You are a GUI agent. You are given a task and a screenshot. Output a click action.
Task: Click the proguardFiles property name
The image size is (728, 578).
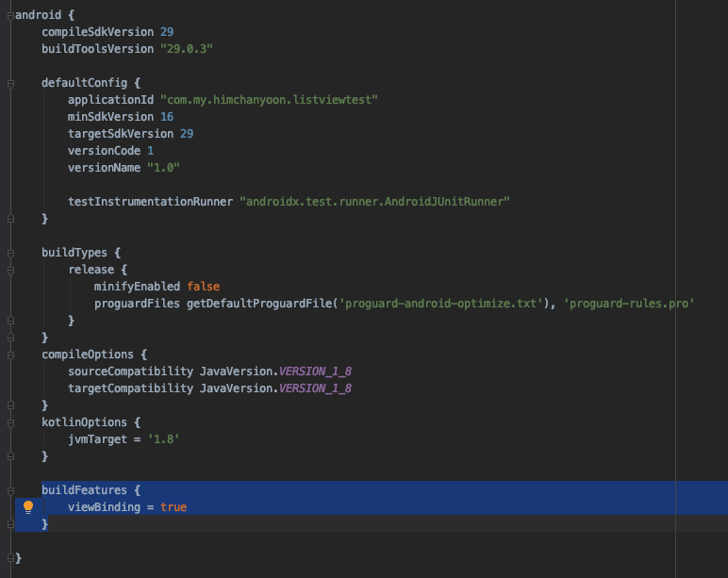[x=137, y=304]
